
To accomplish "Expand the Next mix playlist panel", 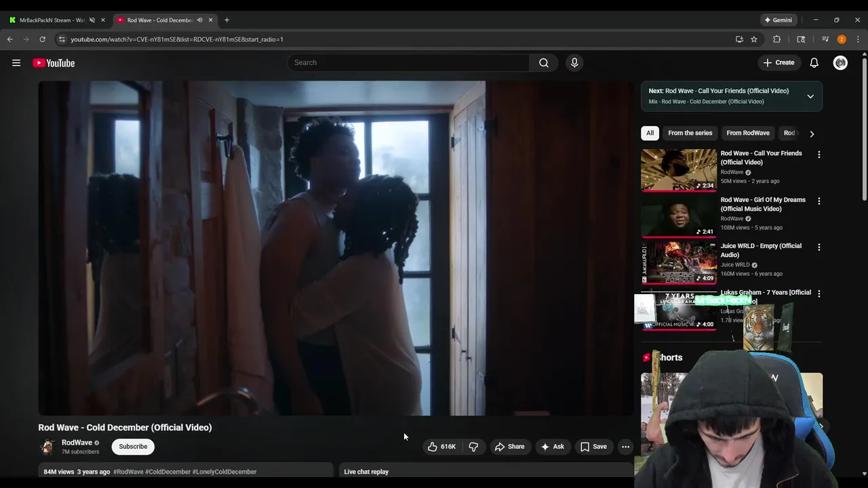I will pos(810,96).
